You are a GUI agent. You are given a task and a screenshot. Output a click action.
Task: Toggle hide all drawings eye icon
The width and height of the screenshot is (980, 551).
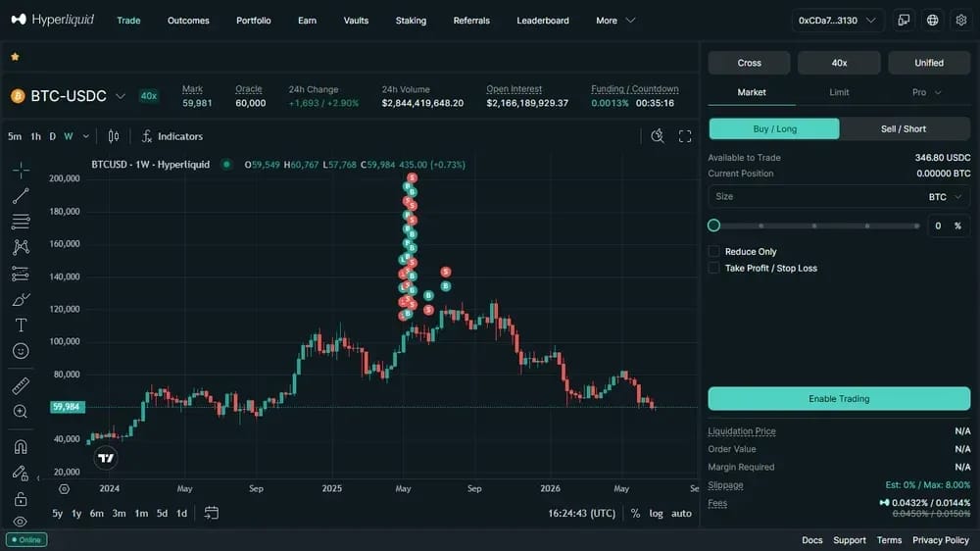21,522
